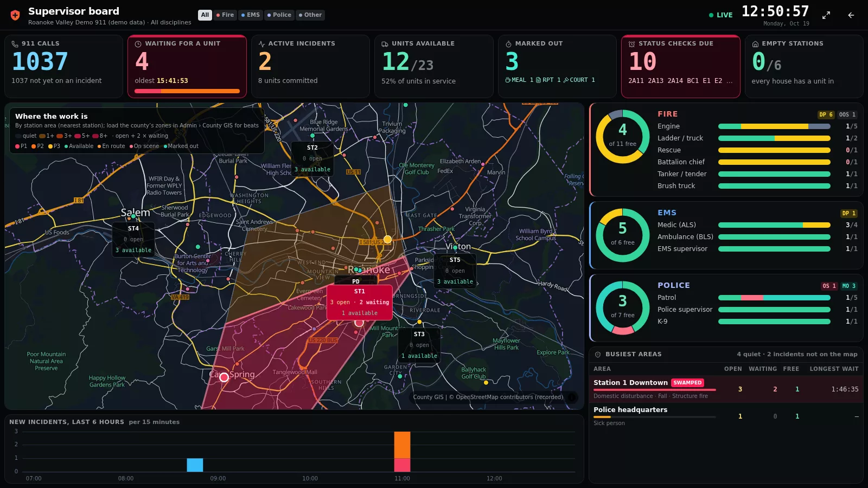This screenshot has height=488, width=868.
Task: Click the pulse icon on Active Incidents
Action: (262, 44)
